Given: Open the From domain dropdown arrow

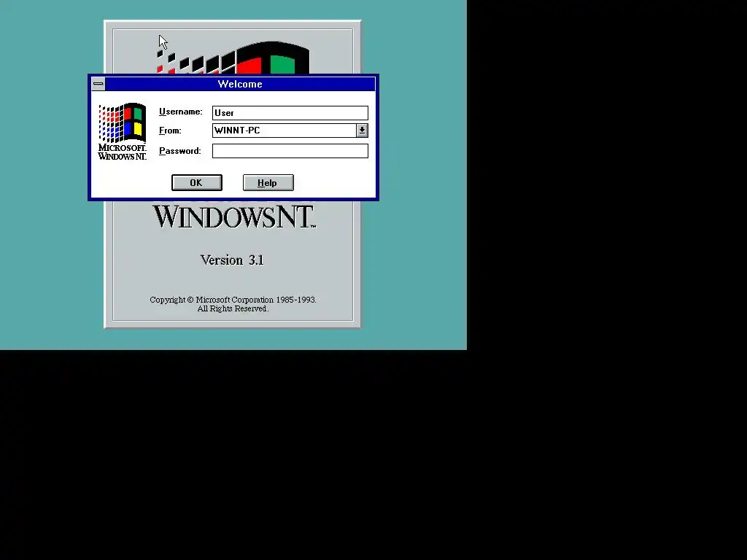Looking at the screenshot, I should 362,131.
